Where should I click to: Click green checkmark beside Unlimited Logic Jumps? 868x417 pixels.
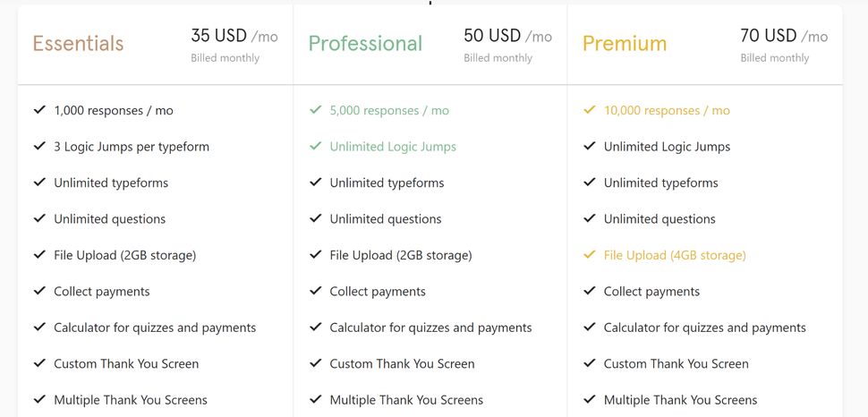click(316, 146)
